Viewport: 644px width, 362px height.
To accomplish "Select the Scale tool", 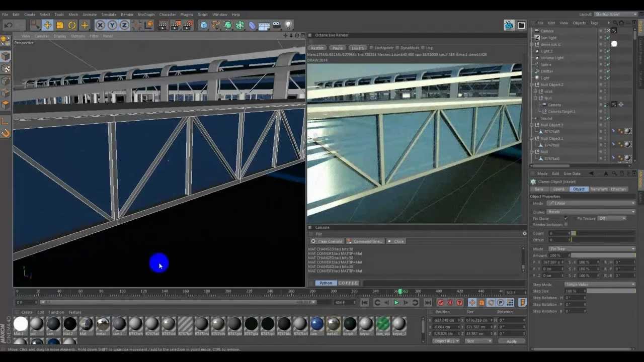I will [x=60, y=25].
